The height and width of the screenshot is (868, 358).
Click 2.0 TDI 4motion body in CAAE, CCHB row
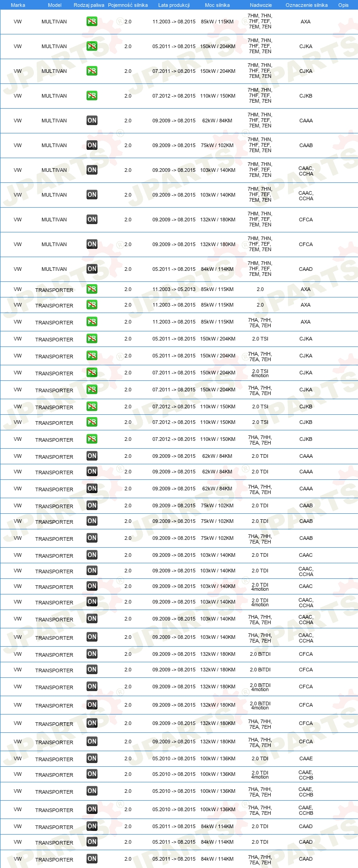pos(260,775)
